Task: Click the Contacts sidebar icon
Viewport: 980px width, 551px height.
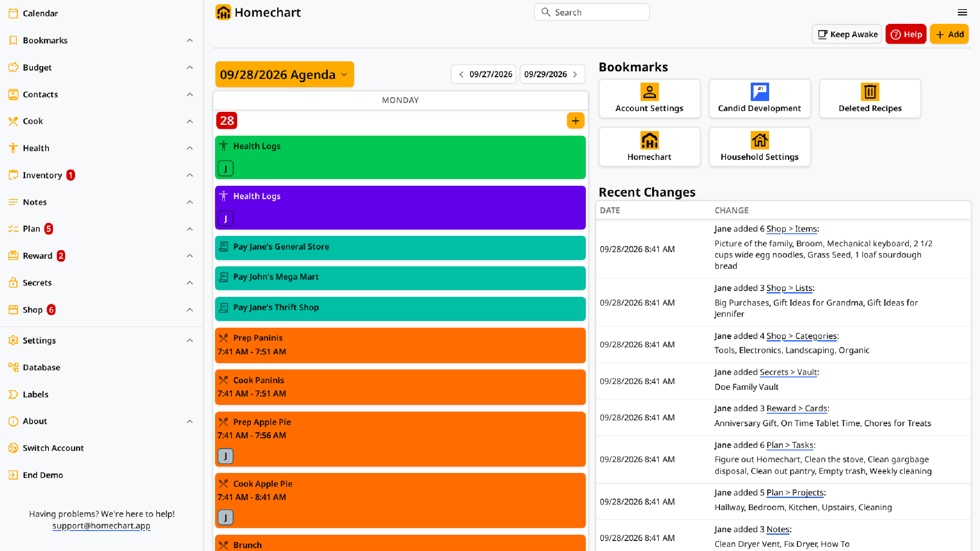Action: 13,94
